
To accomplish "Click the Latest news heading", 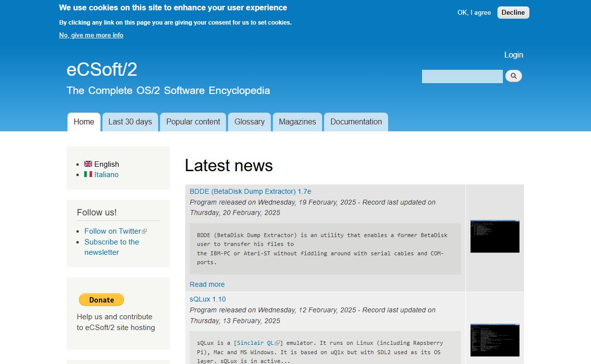I will click(229, 165).
